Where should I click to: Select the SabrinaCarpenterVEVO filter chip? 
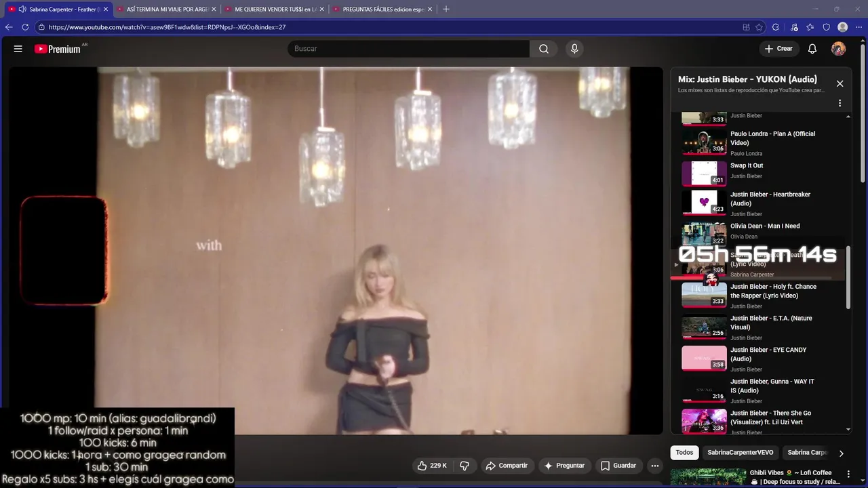[x=740, y=453]
